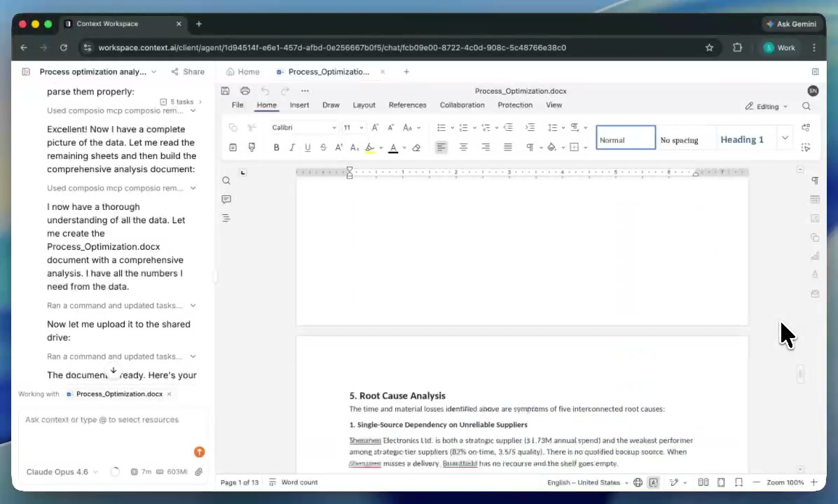Expand the styles gallery
Image resolution: width=838 pixels, height=504 pixels.
(x=785, y=138)
